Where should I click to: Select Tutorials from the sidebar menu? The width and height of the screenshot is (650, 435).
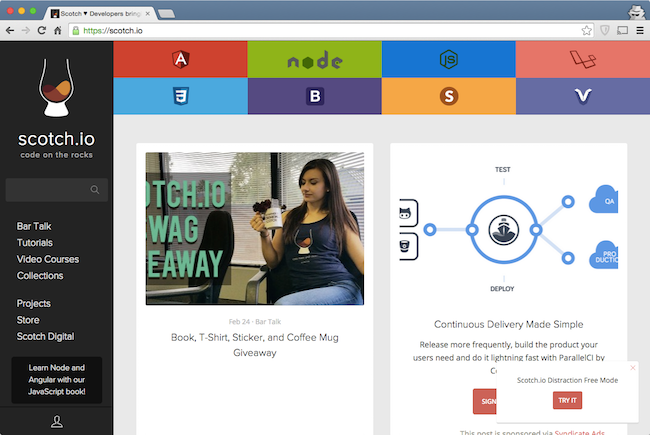[35, 243]
